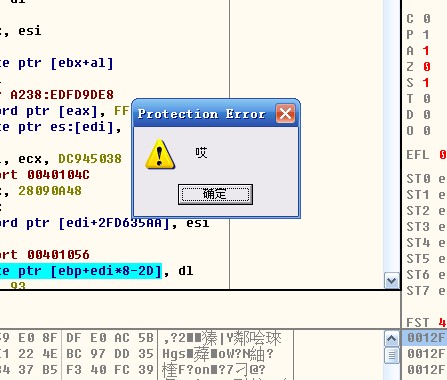Click the yellow warning icon in dialog
The width and height of the screenshot is (447, 380).
pos(160,154)
